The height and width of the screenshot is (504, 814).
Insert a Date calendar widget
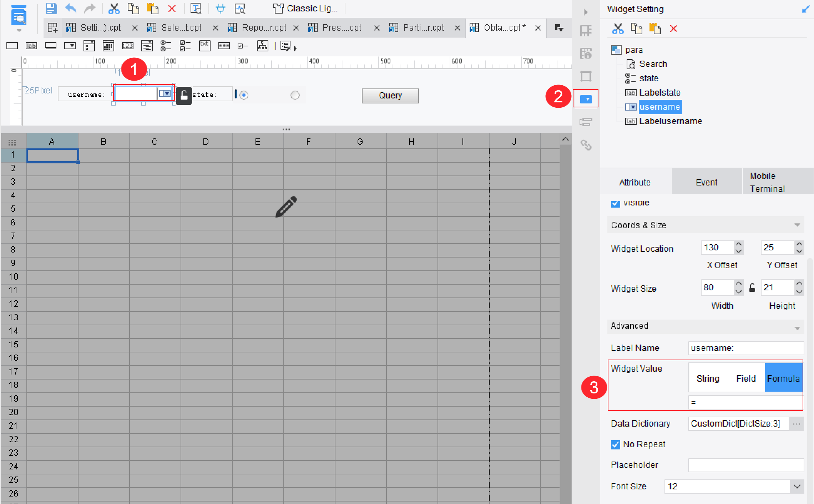(108, 46)
